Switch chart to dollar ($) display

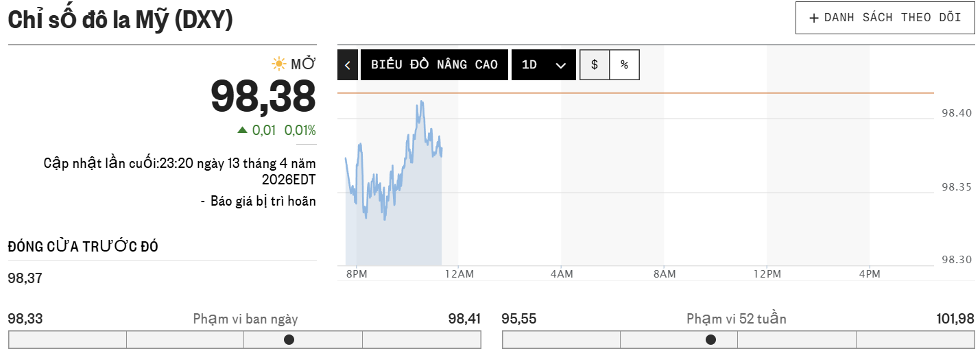tap(595, 65)
